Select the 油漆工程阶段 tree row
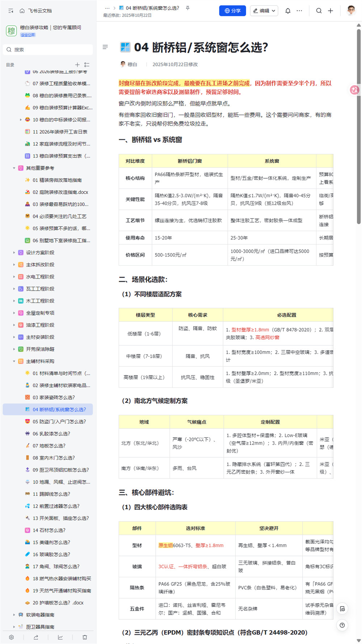Viewport: 362px width, 644px height. [x=48, y=325]
